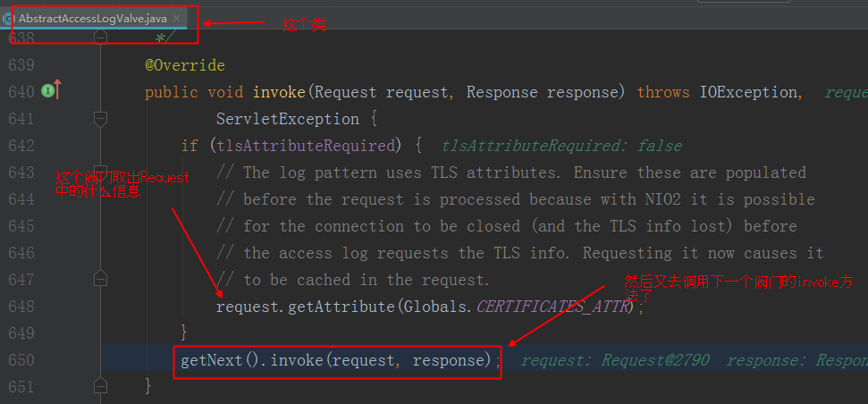Collapse the fold marker at line 641
Image resolution: width=868 pixels, height=404 pixels.
pyautogui.click(x=100, y=119)
